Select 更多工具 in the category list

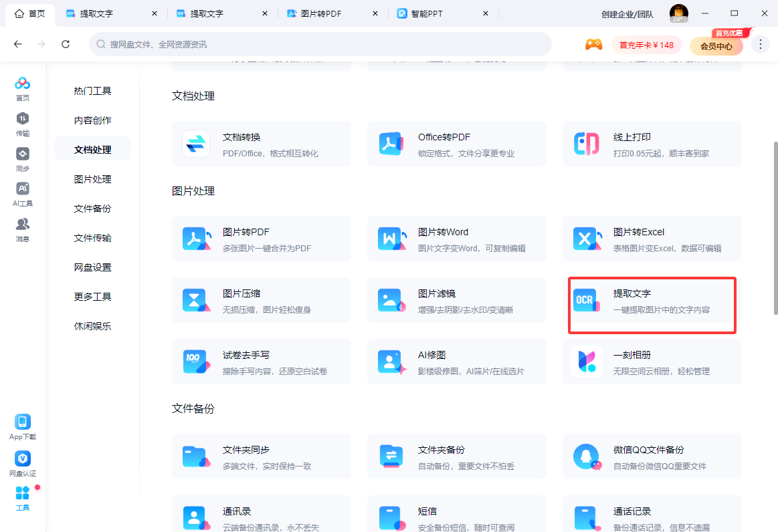click(x=92, y=297)
